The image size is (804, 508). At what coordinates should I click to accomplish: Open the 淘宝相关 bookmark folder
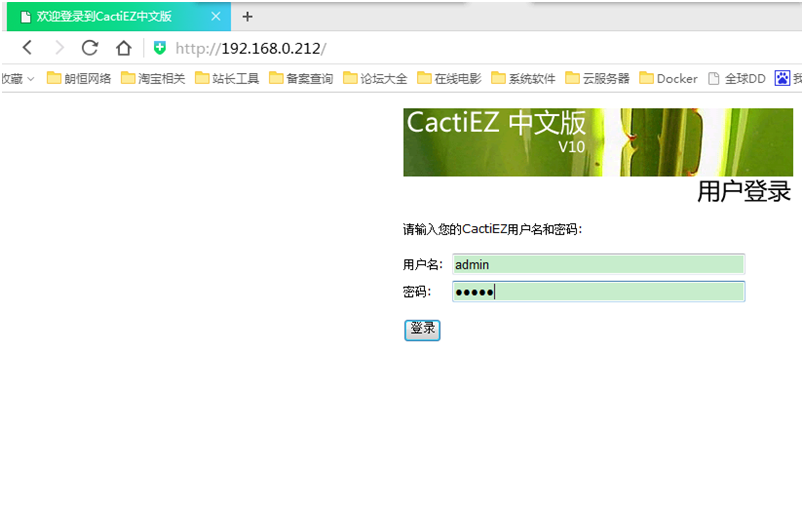tap(153, 78)
